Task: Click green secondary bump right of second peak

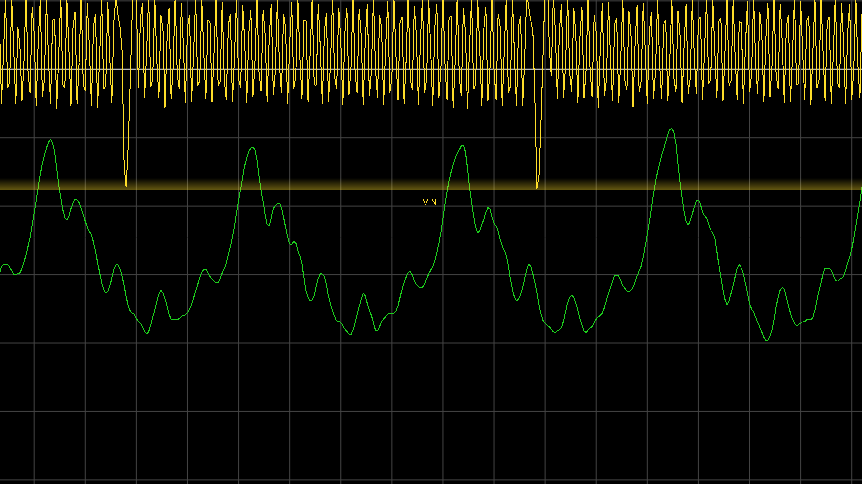Action: pyautogui.click(x=278, y=205)
